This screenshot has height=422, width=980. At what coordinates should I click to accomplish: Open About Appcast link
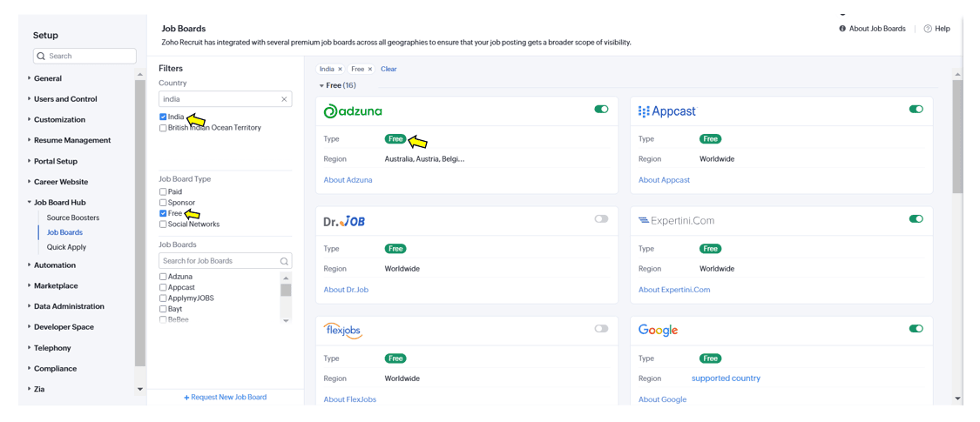665,180
